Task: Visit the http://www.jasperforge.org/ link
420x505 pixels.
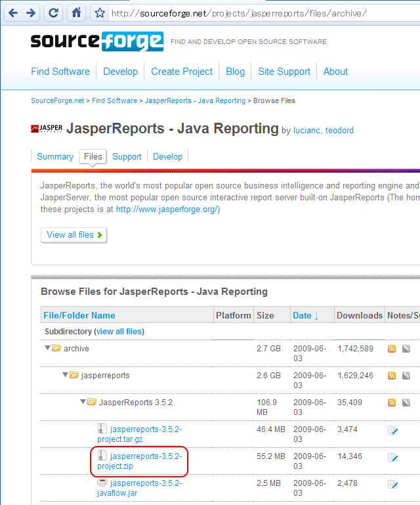Action: click(167, 209)
